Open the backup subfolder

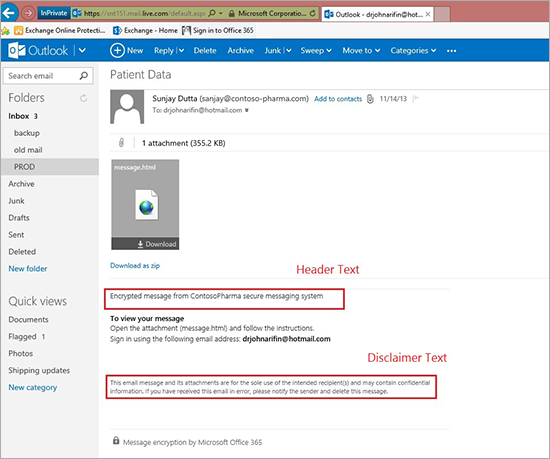tap(27, 133)
